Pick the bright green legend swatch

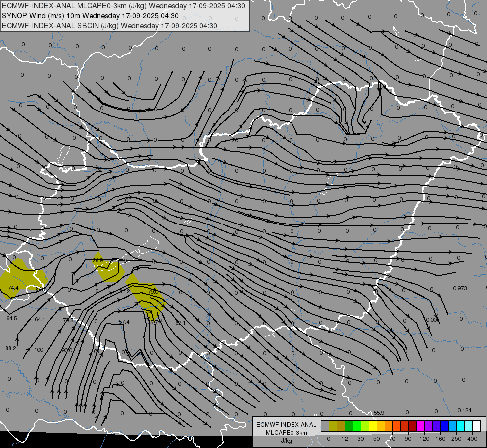click(x=357, y=426)
